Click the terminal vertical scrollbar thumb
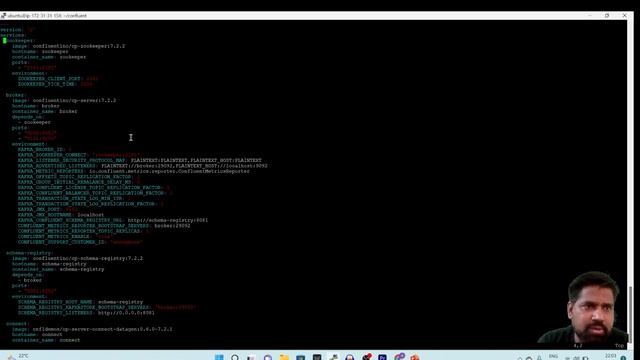The image size is (640, 360). pos(630,314)
